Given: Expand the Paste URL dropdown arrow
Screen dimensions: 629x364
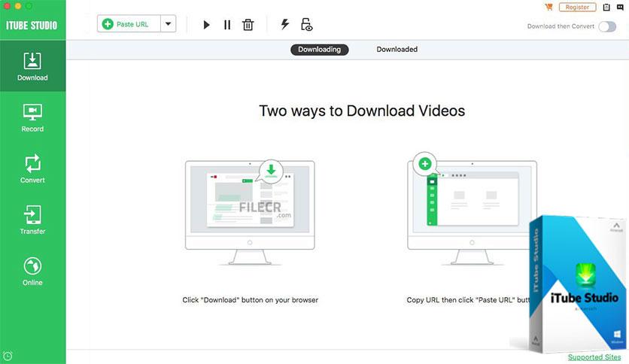Looking at the screenshot, I should (x=168, y=24).
